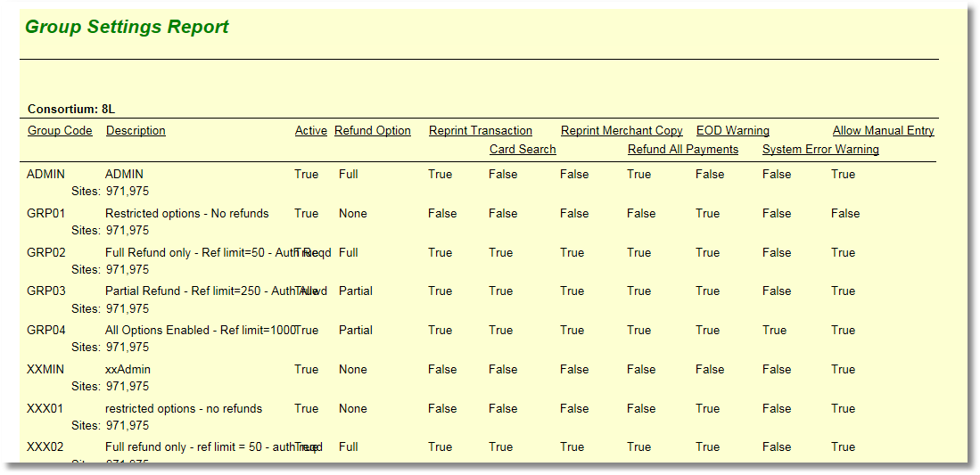This screenshot has width=980, height=475.
Task: Select the GRP04 group code
Action: pyautogui.click(x=46, y=331)
